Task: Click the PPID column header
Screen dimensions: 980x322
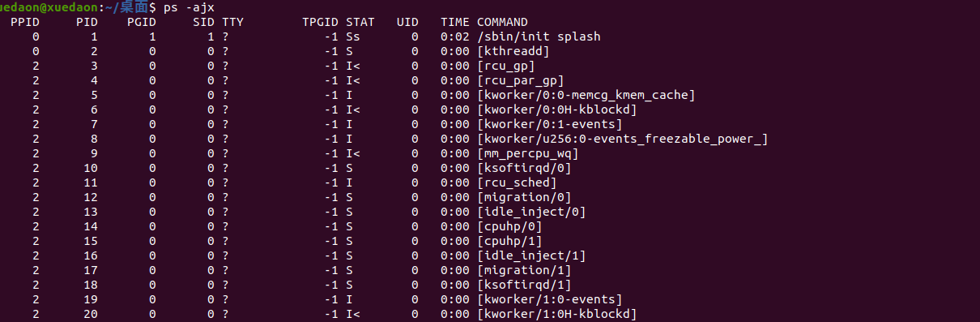Action: (23, 22)
